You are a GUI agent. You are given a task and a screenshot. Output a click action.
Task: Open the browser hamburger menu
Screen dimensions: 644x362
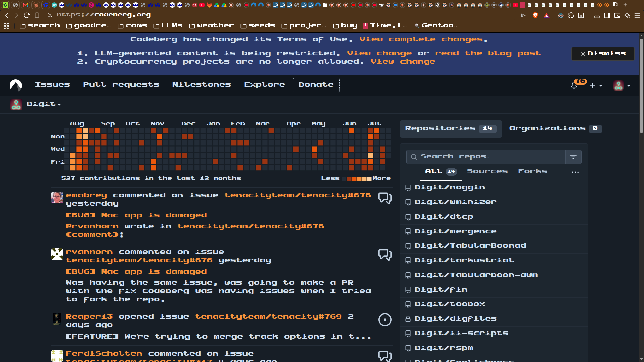click(637, 15)
